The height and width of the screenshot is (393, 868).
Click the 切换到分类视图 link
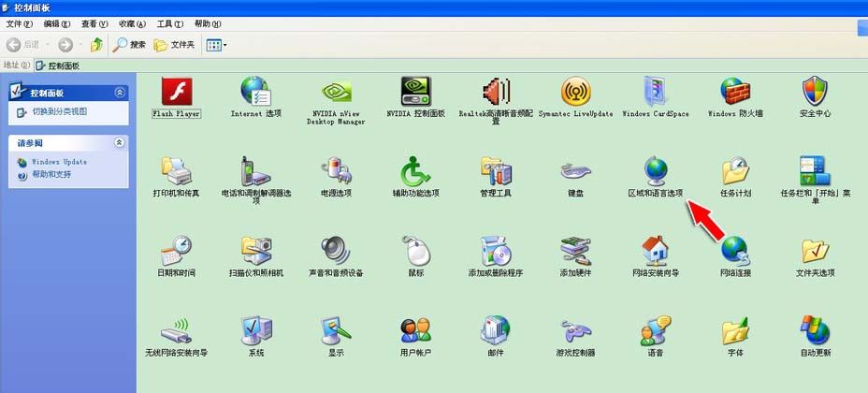click(59, 111)
